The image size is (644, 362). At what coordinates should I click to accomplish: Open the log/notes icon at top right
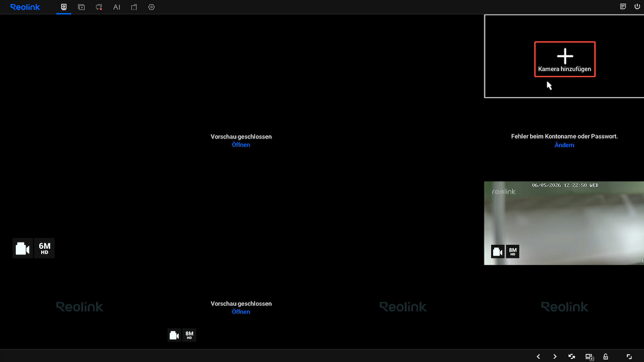[x=623, y=6]
